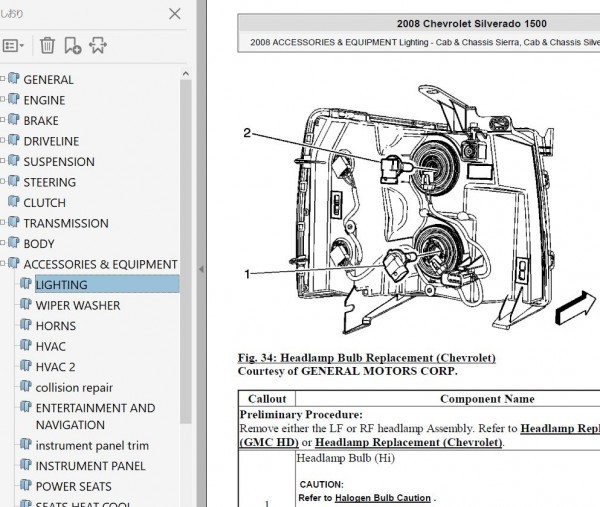Follow the Headlamp Replacement (Chevrolet) link

408,442
